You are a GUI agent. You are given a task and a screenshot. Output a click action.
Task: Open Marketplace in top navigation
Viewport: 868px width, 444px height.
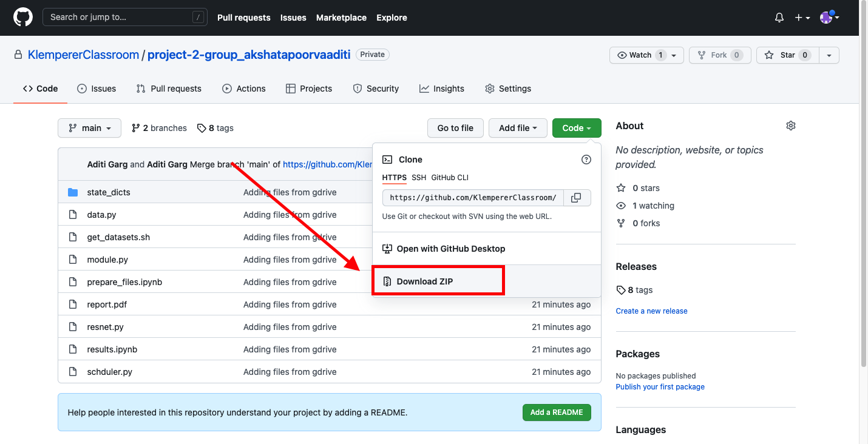(x=341, y=18)
